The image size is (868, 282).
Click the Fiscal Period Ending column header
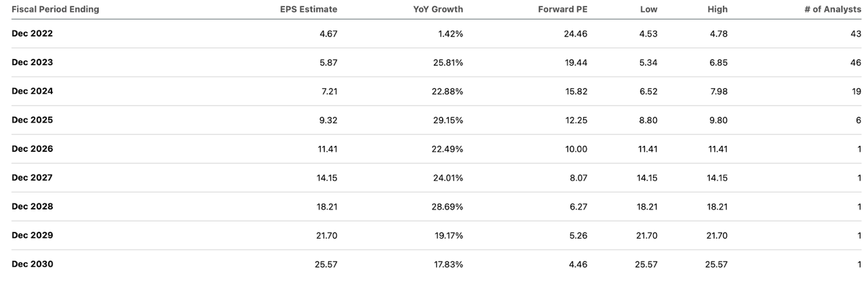point(55,9)
